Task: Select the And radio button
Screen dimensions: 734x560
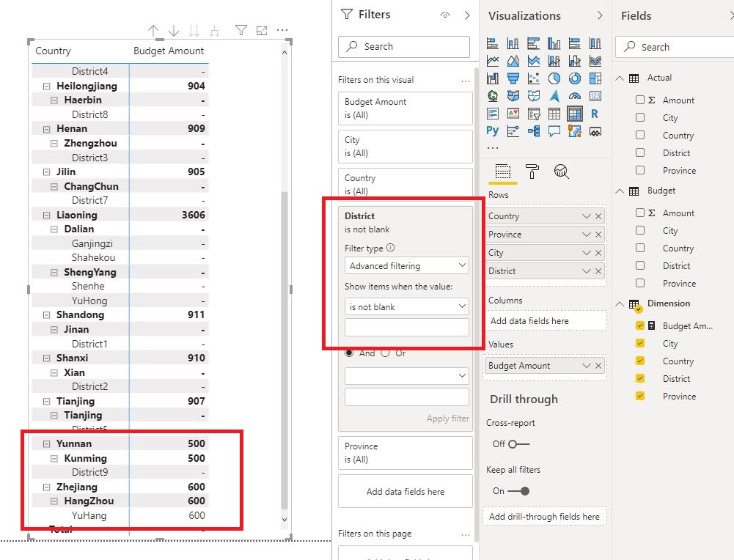Action: click(349, 353)
